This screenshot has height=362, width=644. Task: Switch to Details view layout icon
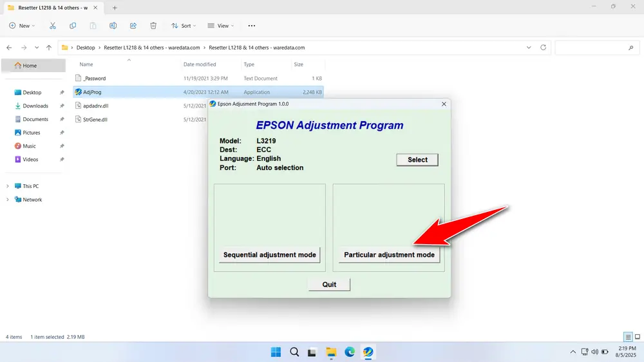[x=628, y=337]
